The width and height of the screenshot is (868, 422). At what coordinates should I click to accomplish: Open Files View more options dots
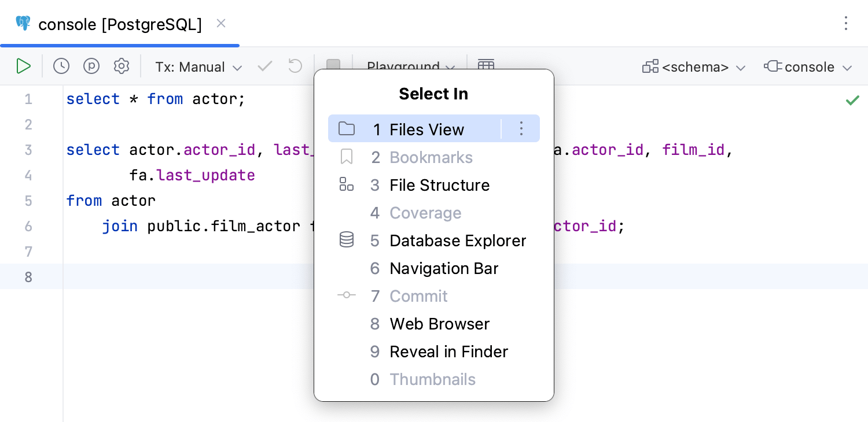(x=521, y=128)
